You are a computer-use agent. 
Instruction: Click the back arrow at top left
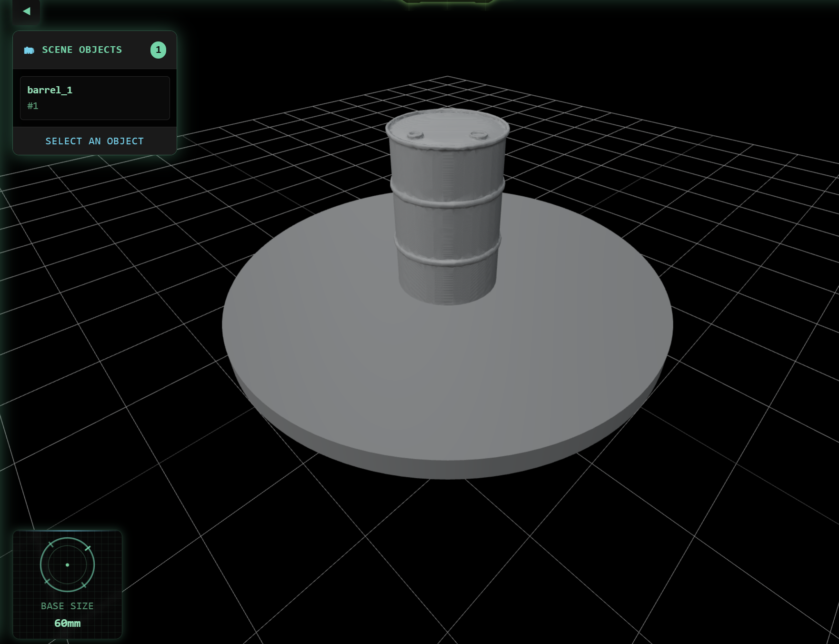point(26,11)
